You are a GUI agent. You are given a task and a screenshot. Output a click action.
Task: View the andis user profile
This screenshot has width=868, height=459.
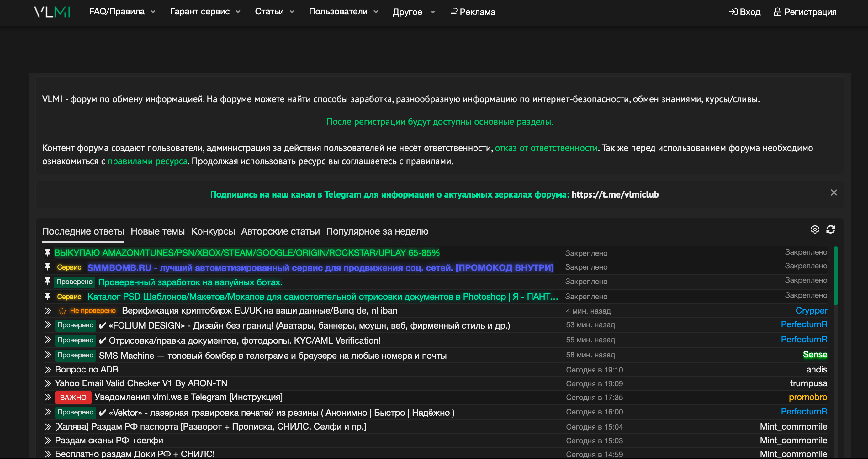click(x=817, y=370)
